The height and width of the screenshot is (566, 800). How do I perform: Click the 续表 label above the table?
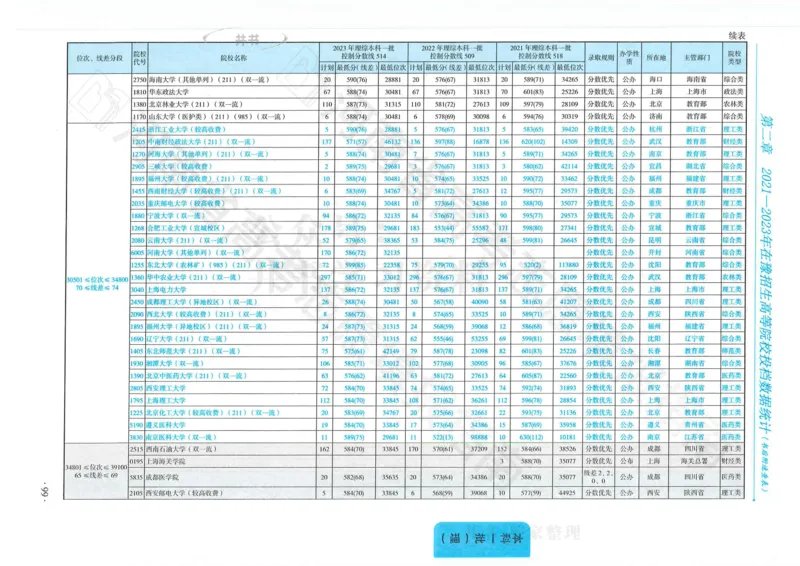click(x=737, y=35)
